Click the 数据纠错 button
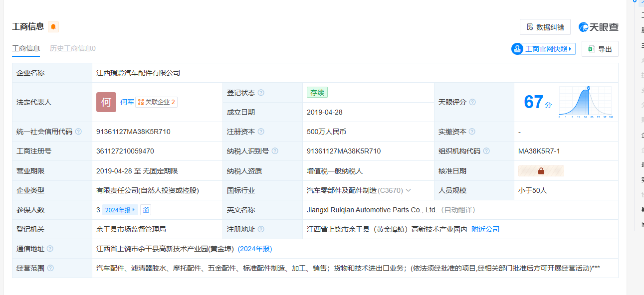Viewport: 644px width, 295px height. [545, 27]
